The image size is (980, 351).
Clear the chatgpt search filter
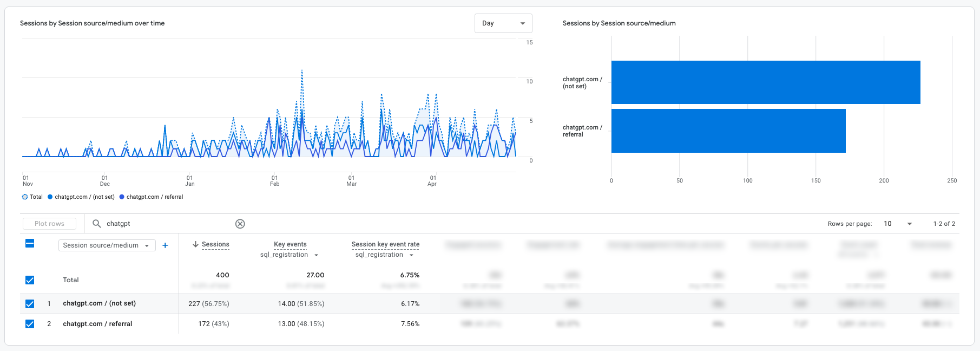click(x=240, y=224)
